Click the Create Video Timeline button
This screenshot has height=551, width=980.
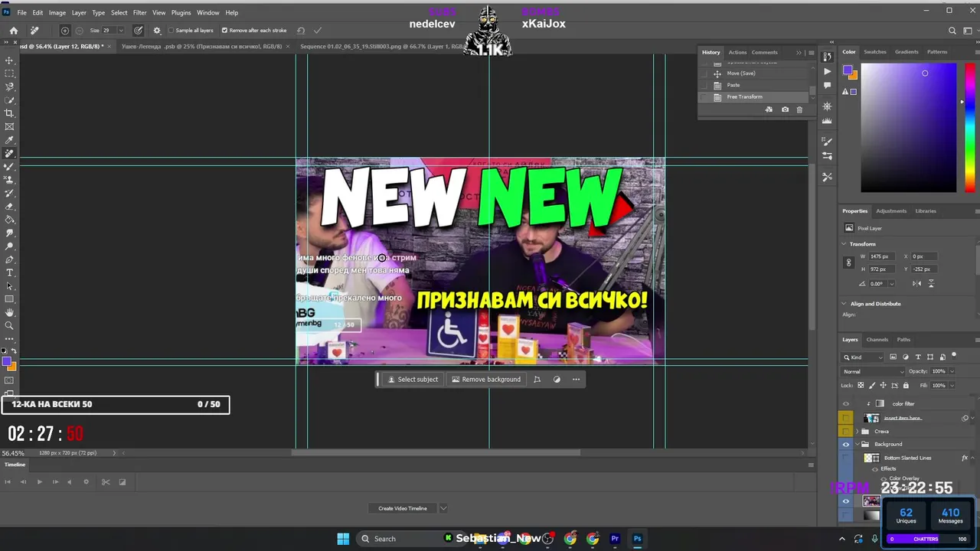(x=403, y=508)
